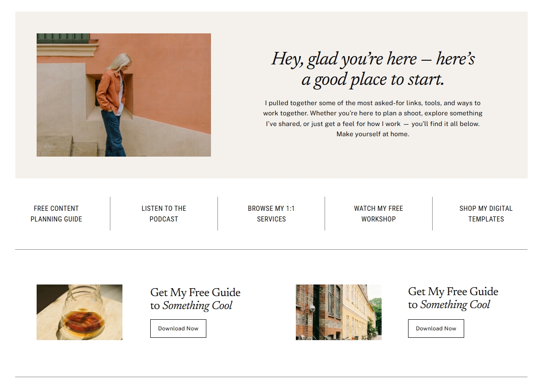The height and width of the screenshot is (392, 543).
Task: Click the hero photo of the woman in the orange jacket
Action: pos(124,95)
